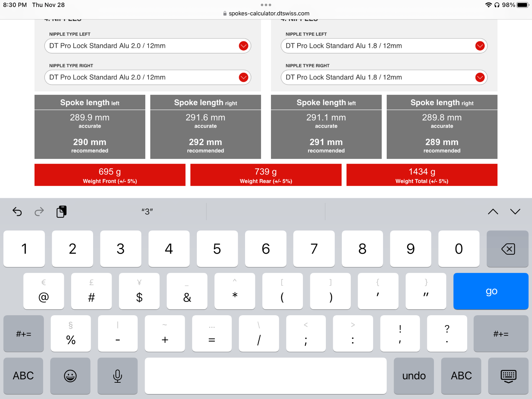The width and height of the screenshot is (532, 399).
Task: Go to next field with down chevron
Action: pos(515,211)
